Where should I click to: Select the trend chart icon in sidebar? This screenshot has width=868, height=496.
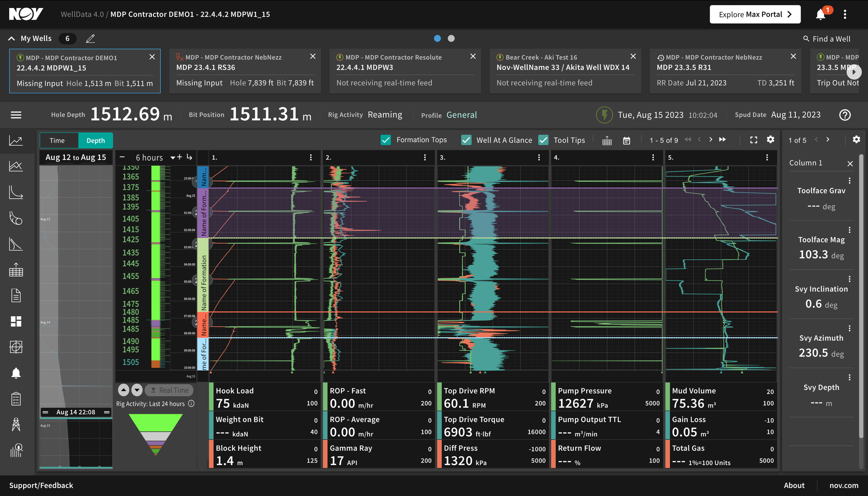(16, 140)
